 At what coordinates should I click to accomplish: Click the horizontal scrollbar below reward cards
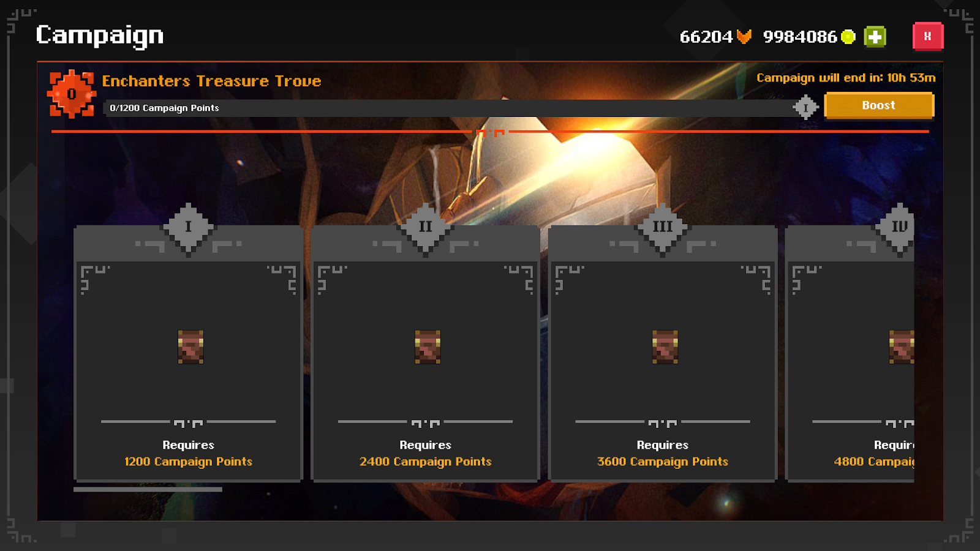(148, 490)
